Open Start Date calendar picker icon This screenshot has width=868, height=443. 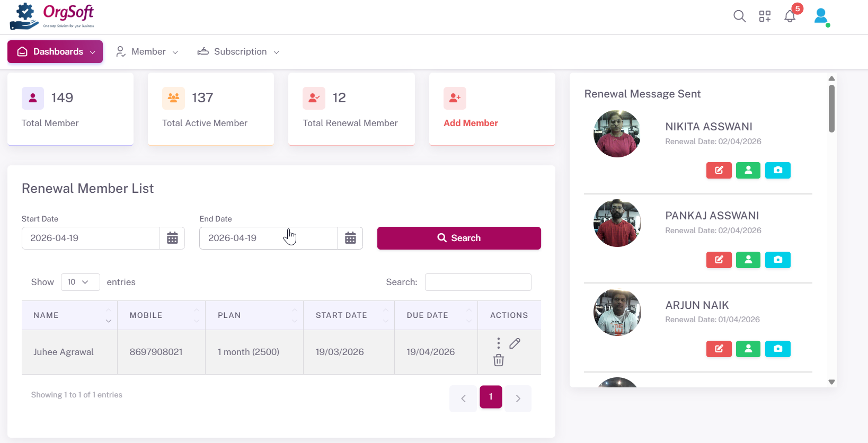(x=172, y=238)
